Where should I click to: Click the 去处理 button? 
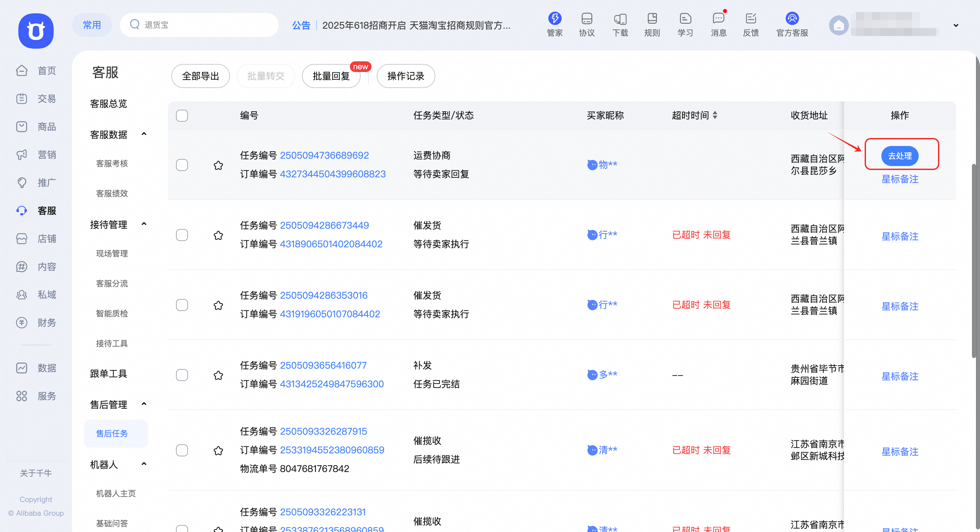900,156
